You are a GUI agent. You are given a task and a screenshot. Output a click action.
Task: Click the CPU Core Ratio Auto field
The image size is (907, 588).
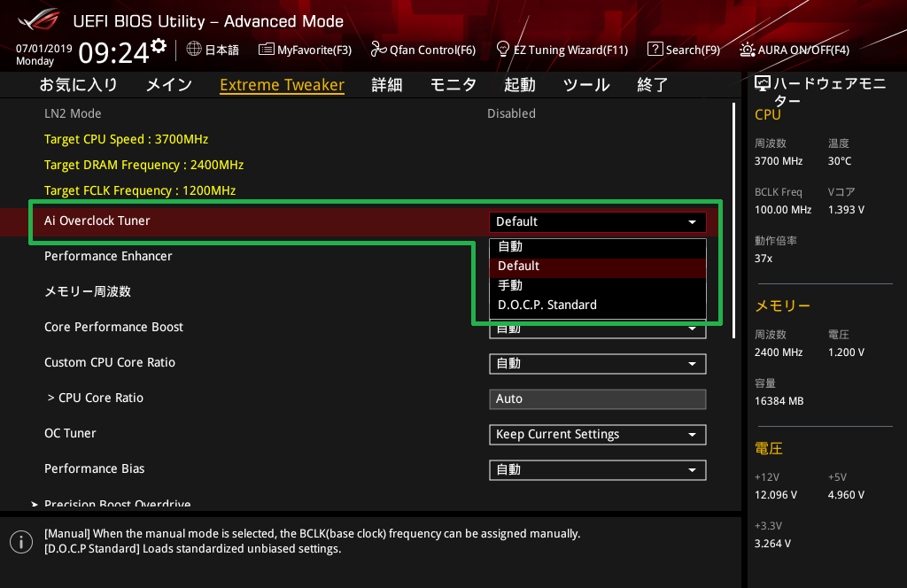pyautogui.click(x=598, y=399)
